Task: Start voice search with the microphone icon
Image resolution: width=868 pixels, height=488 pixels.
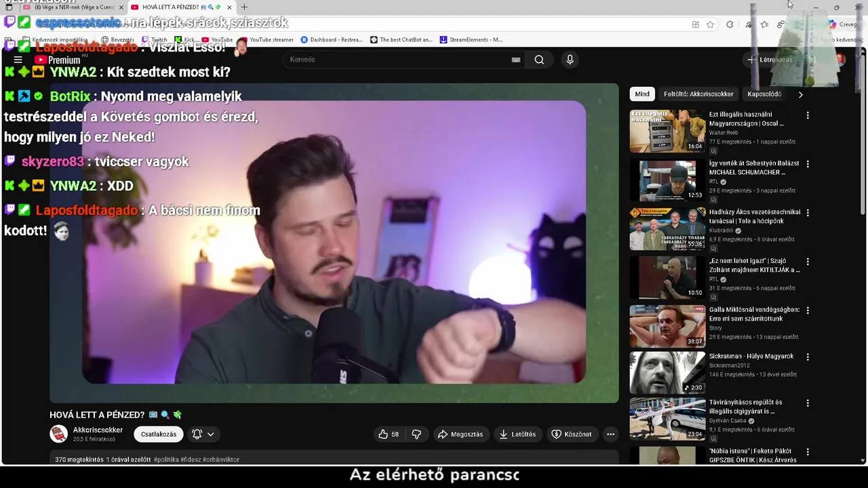Action: tap(570, 60)
